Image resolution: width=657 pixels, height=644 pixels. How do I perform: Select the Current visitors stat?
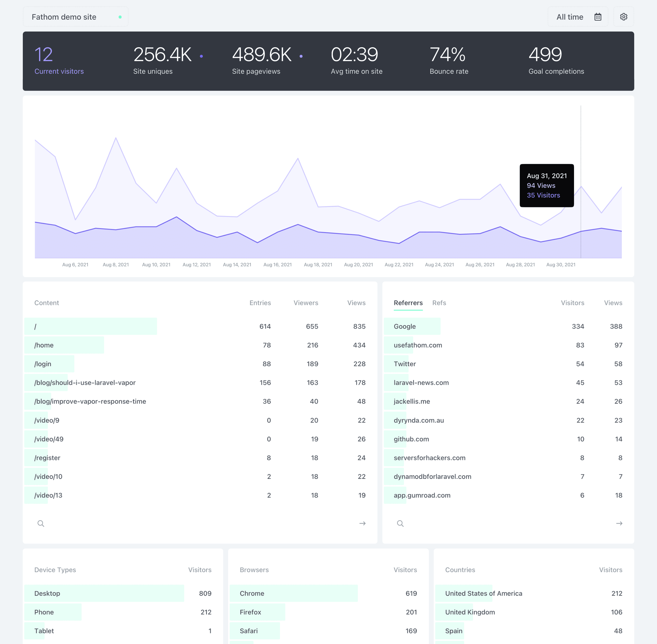coord(59,61)
